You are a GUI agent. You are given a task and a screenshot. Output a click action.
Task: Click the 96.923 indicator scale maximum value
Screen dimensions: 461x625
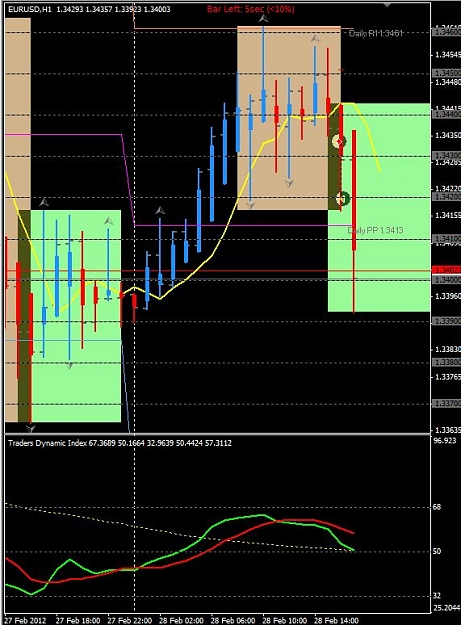tap(445, 440)
